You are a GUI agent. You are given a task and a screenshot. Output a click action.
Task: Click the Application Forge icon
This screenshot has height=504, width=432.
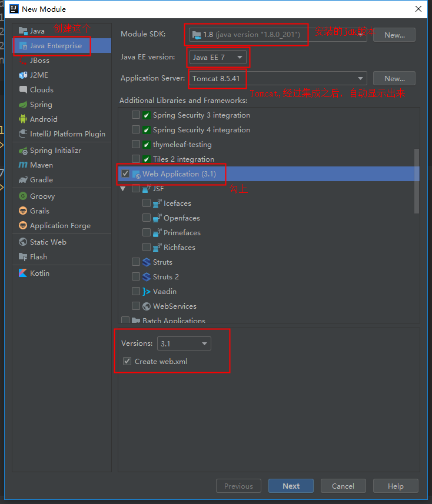tap(23, 226)
